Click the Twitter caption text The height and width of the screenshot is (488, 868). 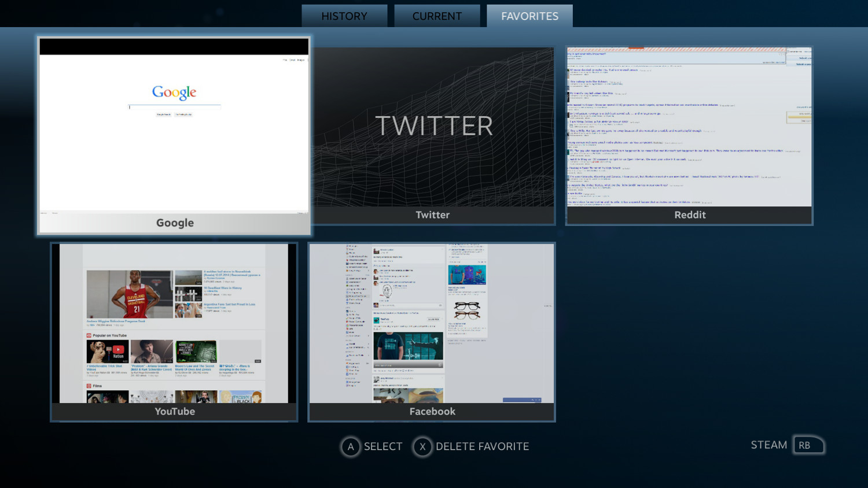432,215
